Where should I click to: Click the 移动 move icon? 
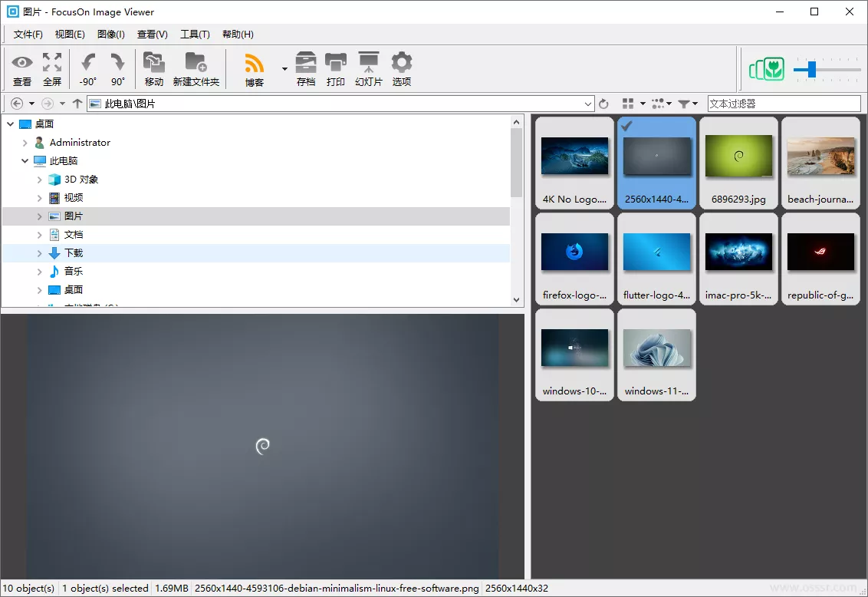point(154,69)
